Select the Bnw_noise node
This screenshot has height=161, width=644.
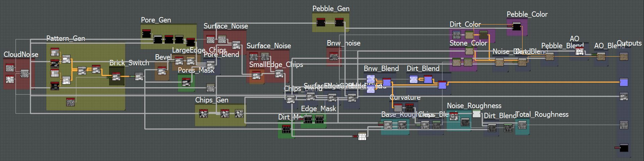coord(333,57)
